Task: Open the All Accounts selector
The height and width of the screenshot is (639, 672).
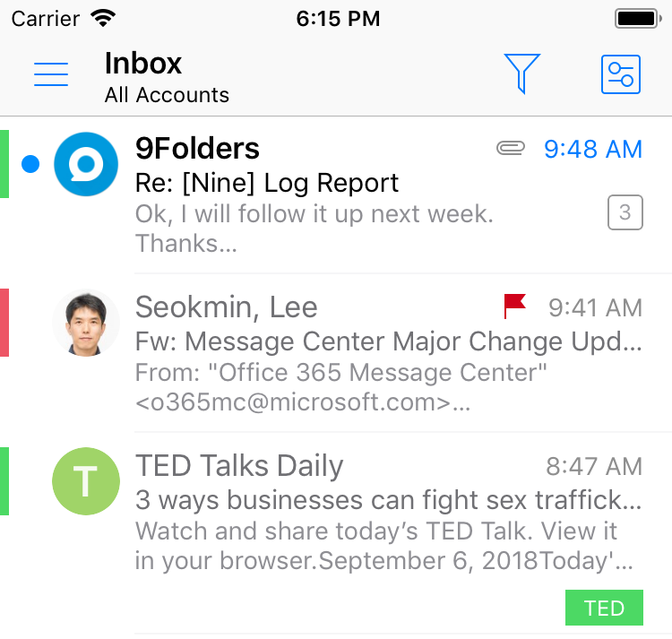Action: click(x=167, y=95)
